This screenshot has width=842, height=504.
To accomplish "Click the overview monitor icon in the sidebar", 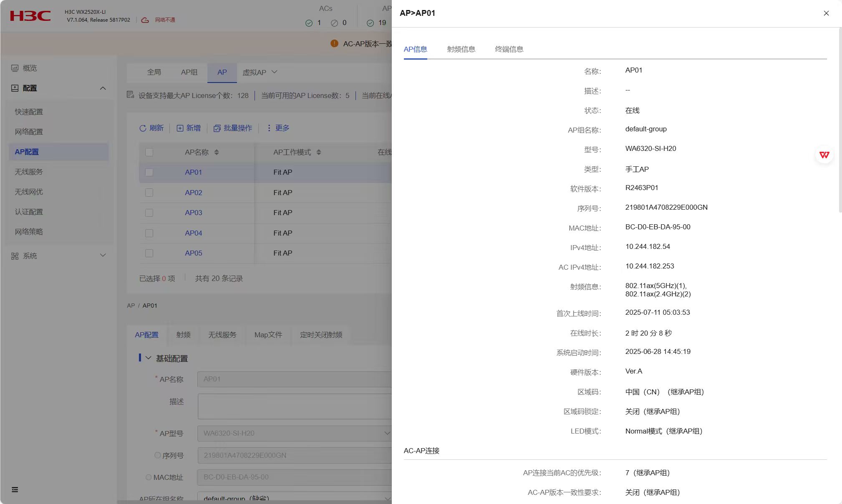I will tap(15, 68).
